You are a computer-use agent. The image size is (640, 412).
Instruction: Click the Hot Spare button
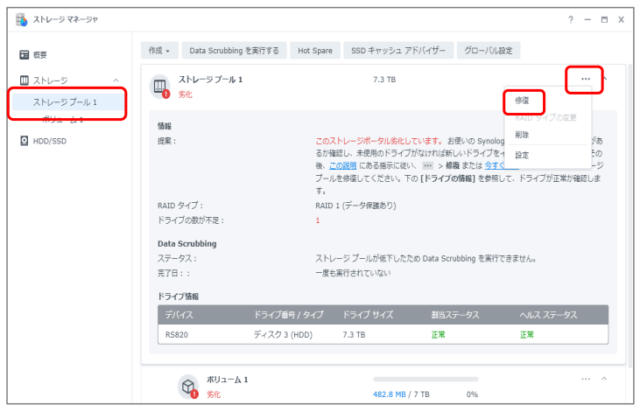pos(317,49)
